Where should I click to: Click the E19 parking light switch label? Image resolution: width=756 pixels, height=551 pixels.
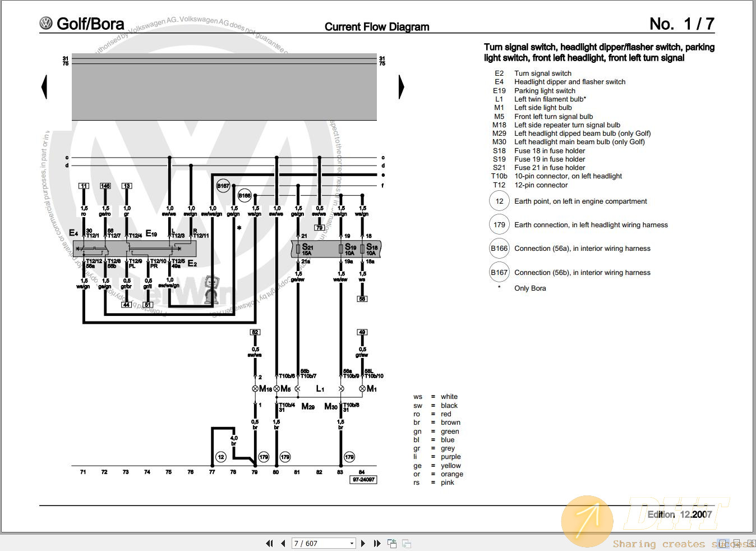pyautogui.click(x=151, y=233)
